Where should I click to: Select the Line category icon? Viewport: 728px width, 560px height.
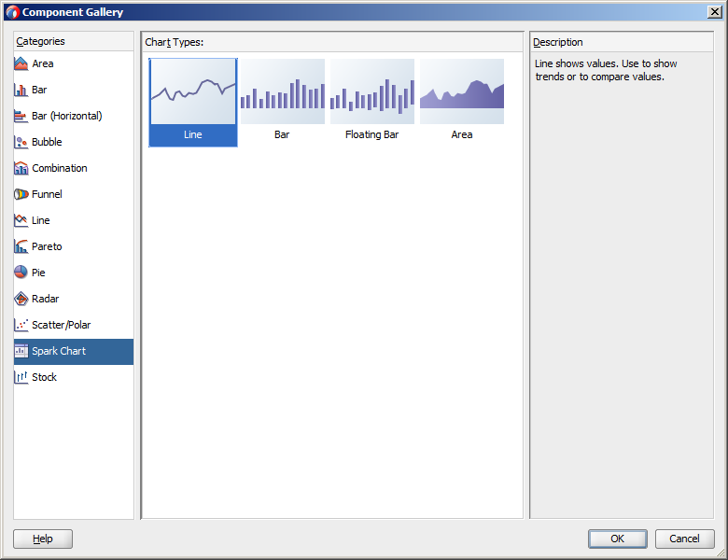21,220
